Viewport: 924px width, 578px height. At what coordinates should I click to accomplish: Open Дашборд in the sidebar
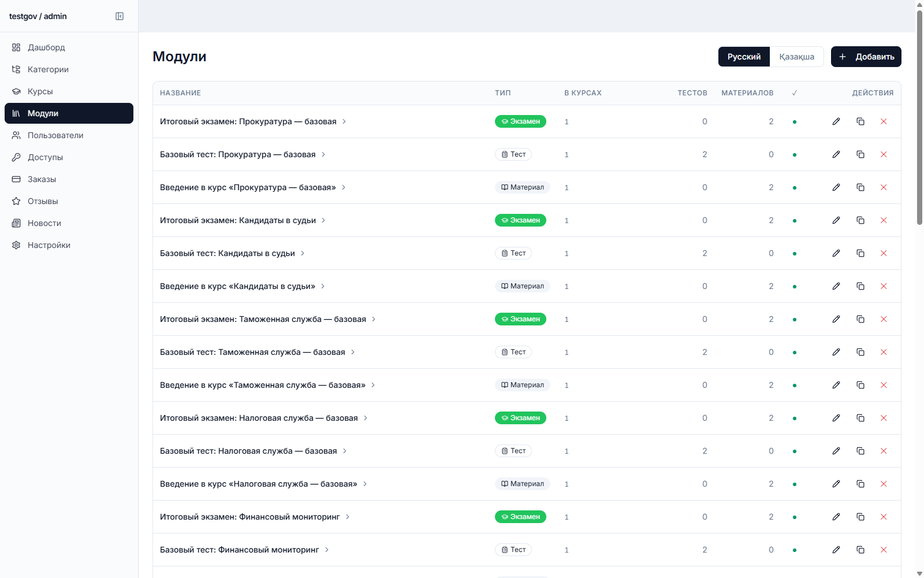click(x=69, y=47)
